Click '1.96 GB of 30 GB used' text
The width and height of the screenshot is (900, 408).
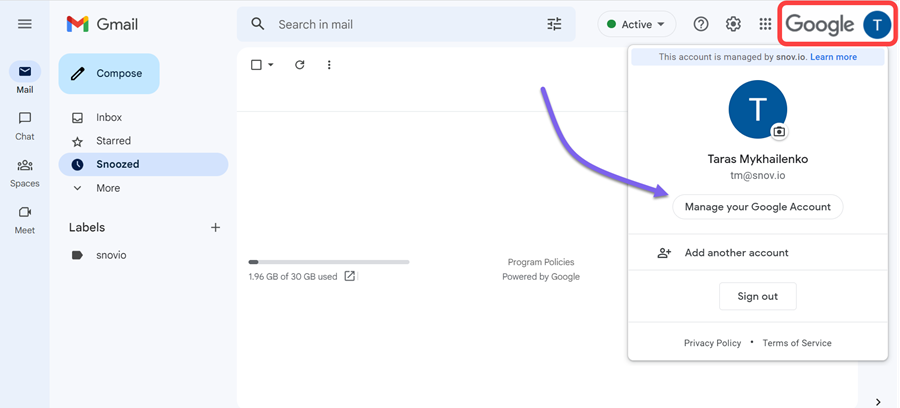293,277
